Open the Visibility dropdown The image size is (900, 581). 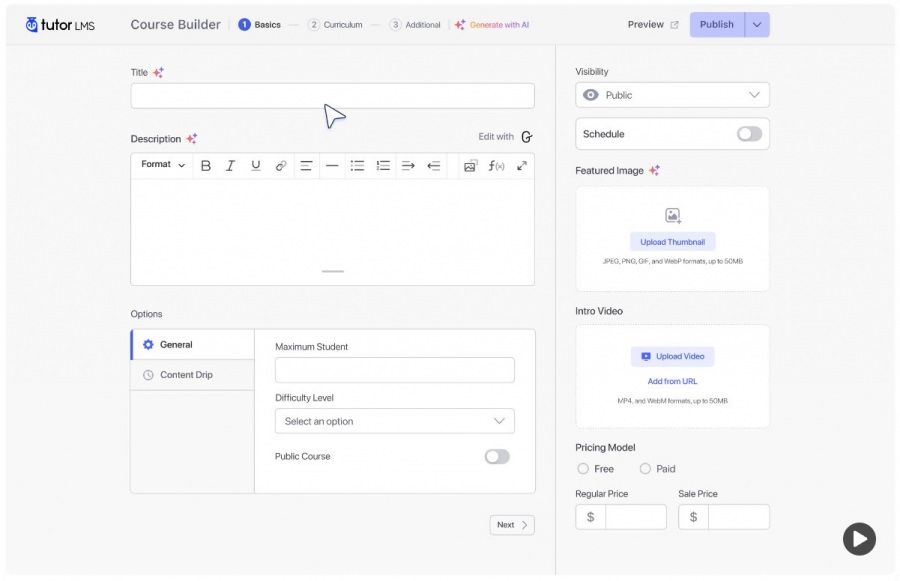coord(672,95)
